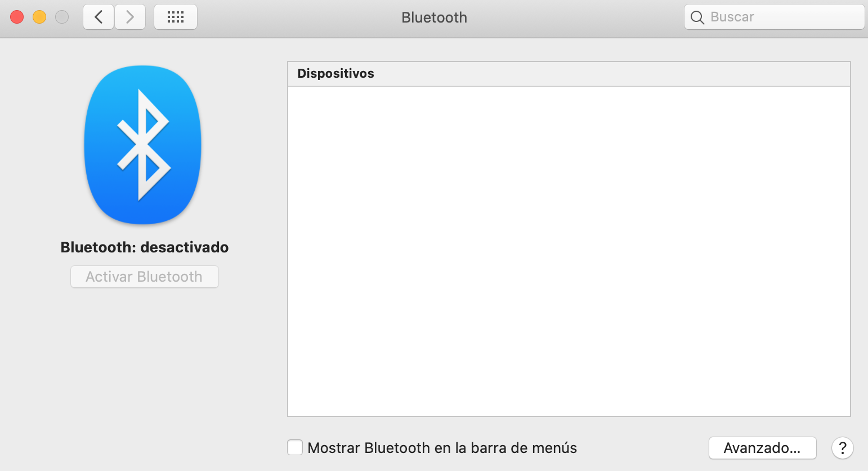
Task: Click the Dispositivos list header
Action: 569,74
